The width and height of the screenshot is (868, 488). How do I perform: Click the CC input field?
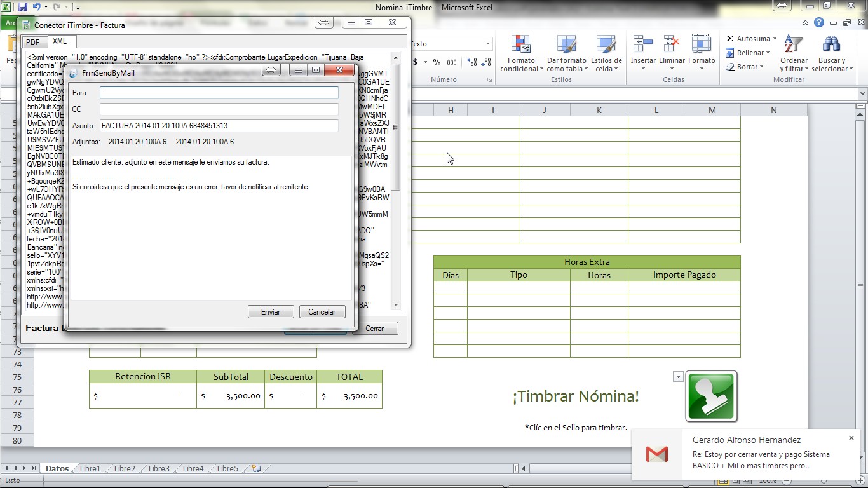click(x=219, y=109)
